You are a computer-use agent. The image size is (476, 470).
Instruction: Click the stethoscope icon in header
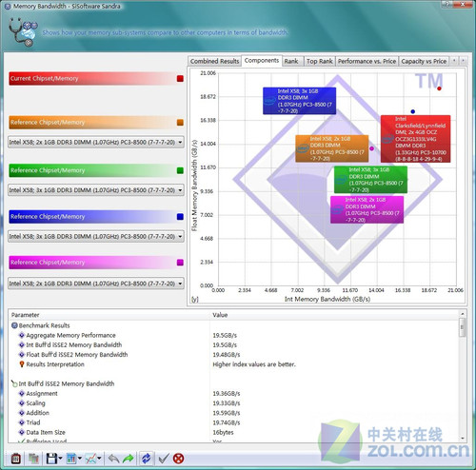click(22, 32)
